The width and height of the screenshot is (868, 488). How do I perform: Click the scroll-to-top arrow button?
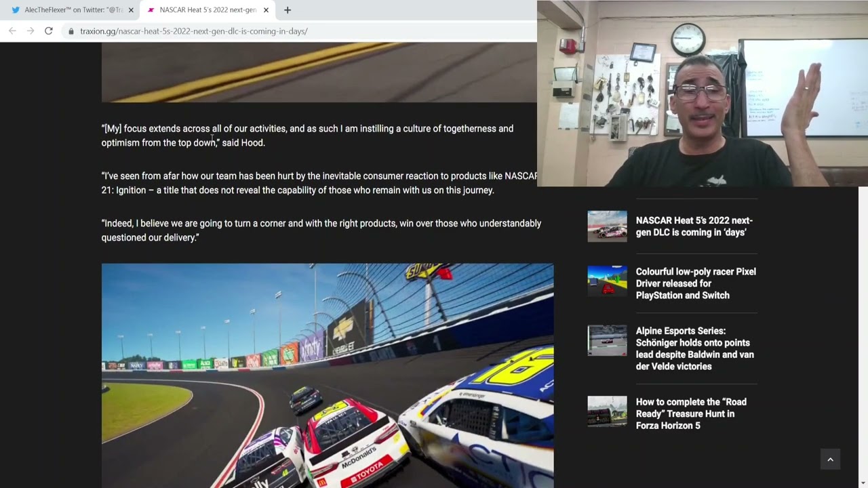(x=830, y=460)
